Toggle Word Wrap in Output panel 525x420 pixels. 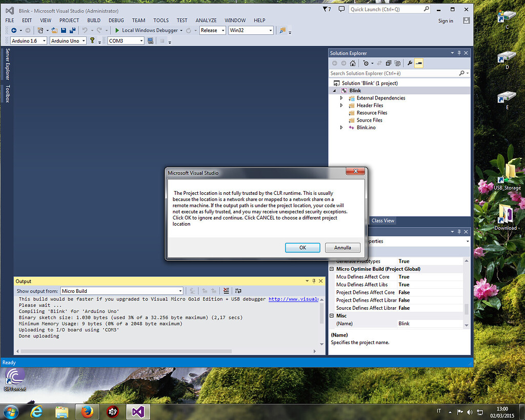point(238,291)
